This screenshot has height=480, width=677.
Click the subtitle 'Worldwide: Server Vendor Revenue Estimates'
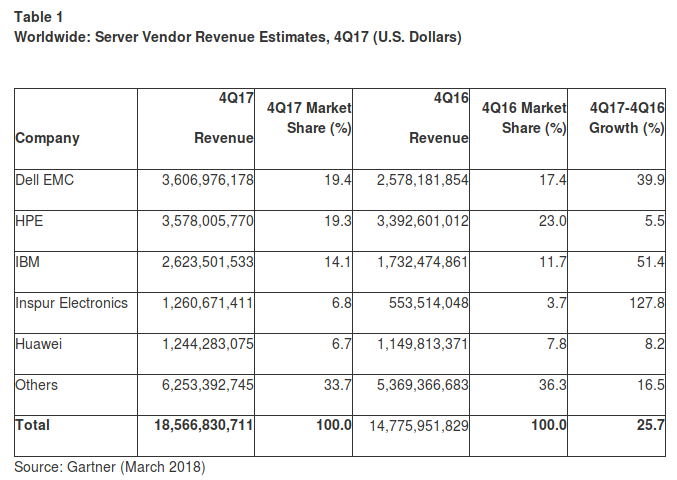170,37
